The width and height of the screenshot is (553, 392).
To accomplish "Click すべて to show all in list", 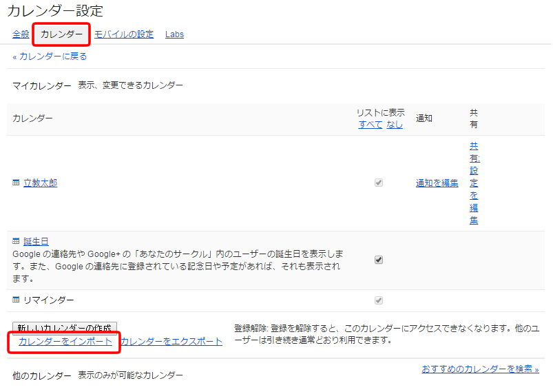I will (x=371, y=124).
